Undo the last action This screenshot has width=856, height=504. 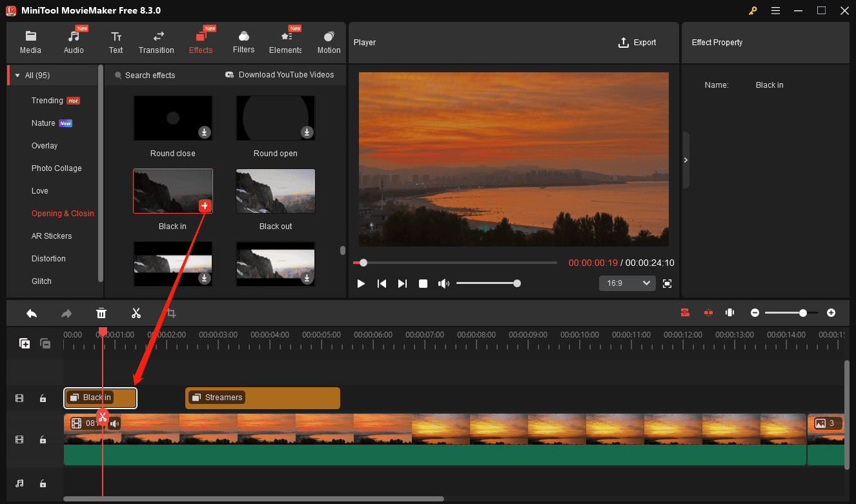tap(32, 313)
